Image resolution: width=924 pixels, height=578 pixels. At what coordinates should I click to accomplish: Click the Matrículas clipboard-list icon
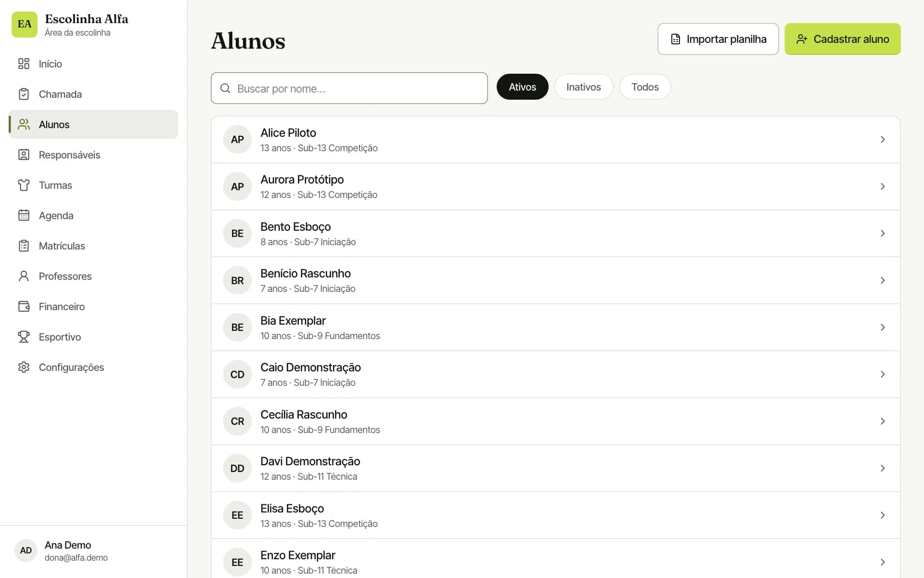click(x=24, y=246)
